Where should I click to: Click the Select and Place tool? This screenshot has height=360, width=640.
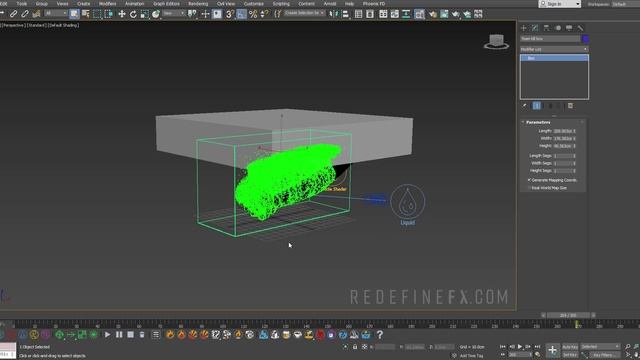[156, 14]
